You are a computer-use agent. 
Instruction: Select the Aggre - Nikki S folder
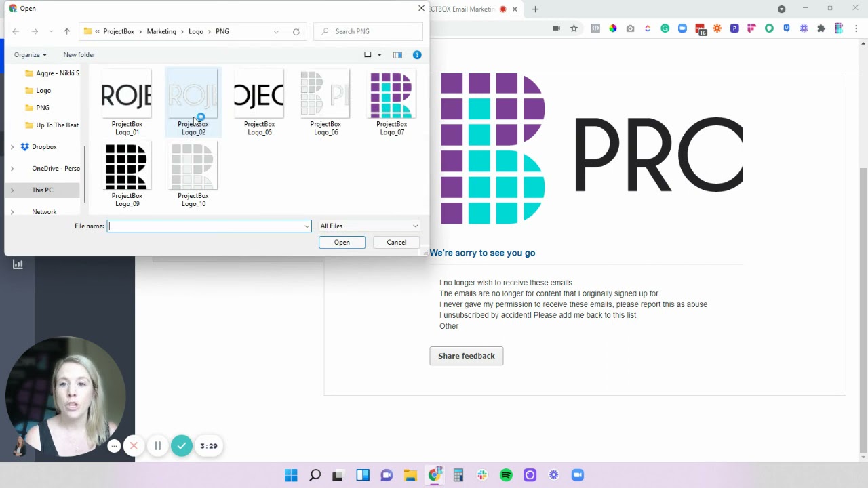(x=57, y=73)
